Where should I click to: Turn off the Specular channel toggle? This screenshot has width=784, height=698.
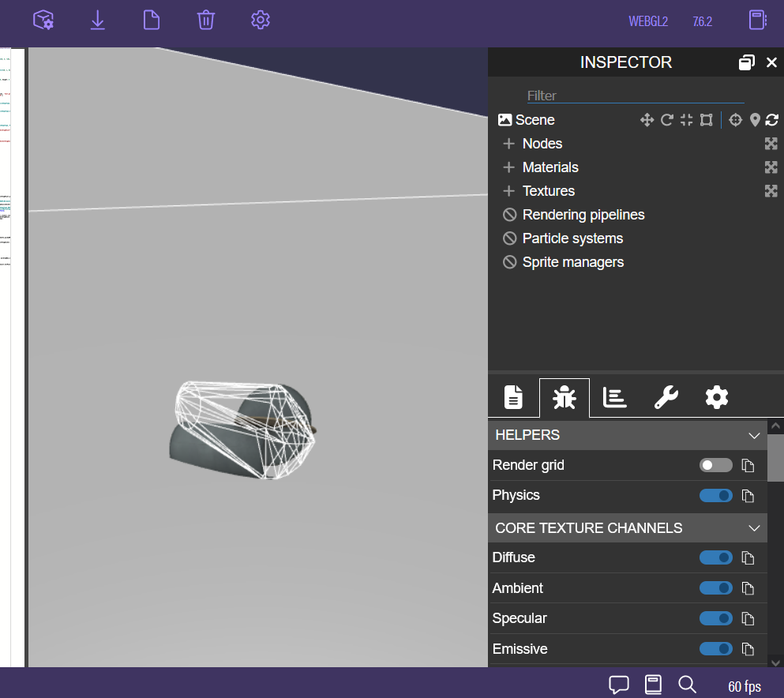click(x=715, y=618)
